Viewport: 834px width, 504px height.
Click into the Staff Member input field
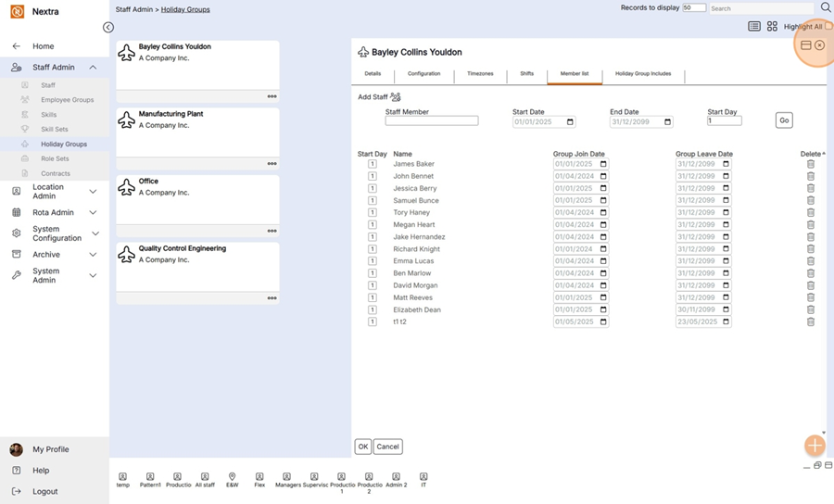click(431, 120)
